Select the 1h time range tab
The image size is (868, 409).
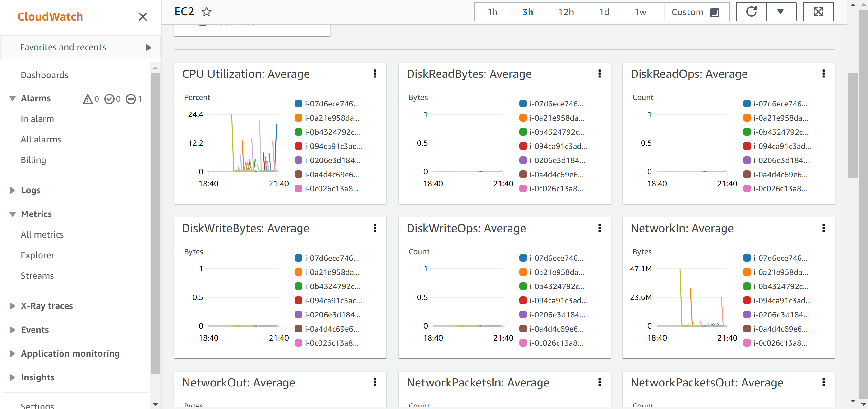pos(492,12)
